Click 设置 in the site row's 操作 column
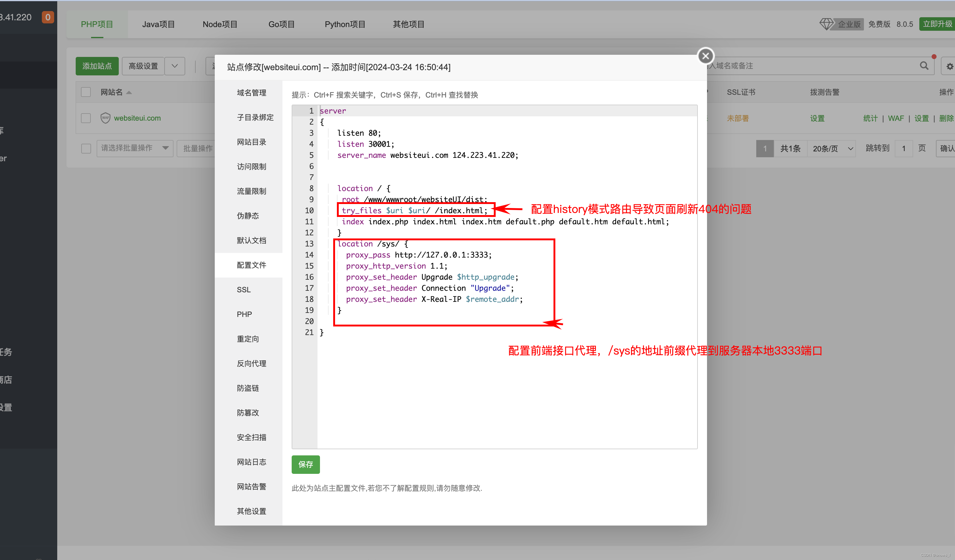 point(921,118)
